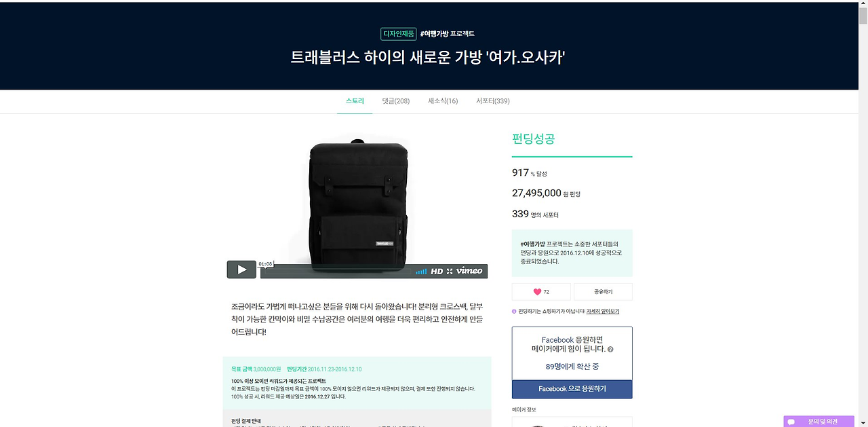Screen dimensions: 868x427
Task: Seek along the video progress bar
Action: click(337, 272)
